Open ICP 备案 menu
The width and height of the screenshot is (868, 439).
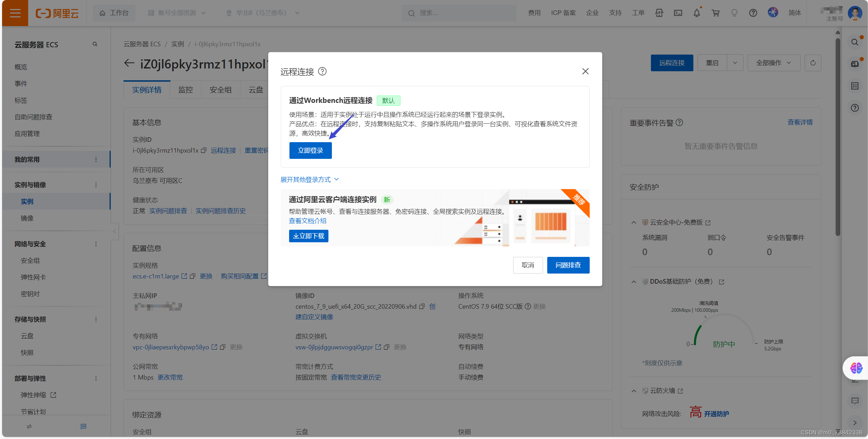point(563,13)
